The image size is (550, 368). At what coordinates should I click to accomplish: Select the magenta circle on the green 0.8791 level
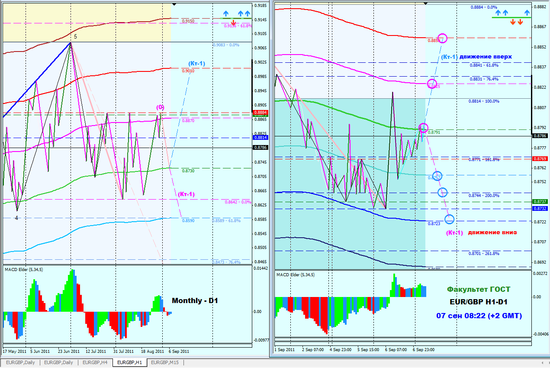423,128
